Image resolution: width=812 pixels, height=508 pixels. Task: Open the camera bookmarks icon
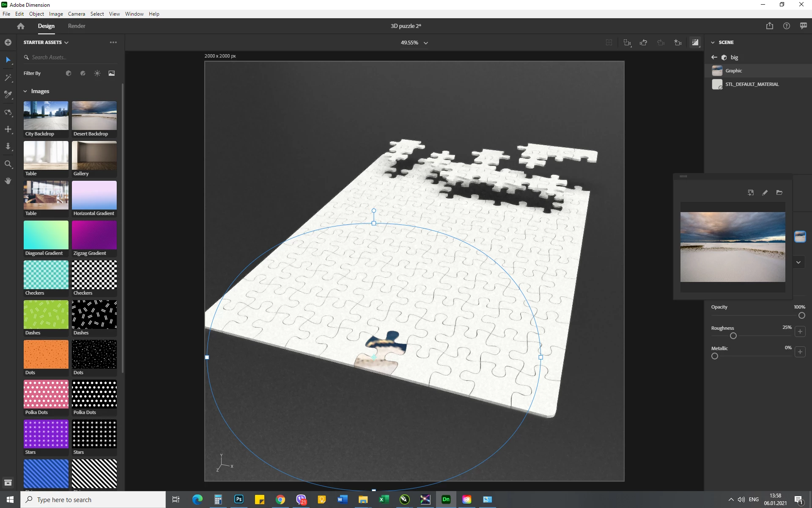[678, 42]
